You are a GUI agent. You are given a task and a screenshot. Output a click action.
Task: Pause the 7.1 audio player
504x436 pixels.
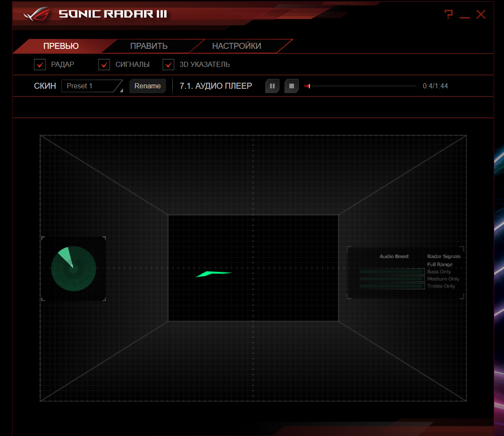click(x=272, y=86)
